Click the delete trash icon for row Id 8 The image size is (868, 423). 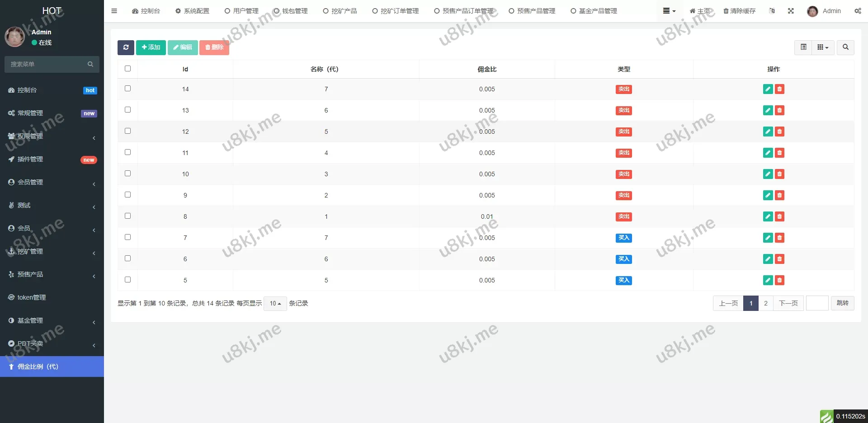coord(779,216)
